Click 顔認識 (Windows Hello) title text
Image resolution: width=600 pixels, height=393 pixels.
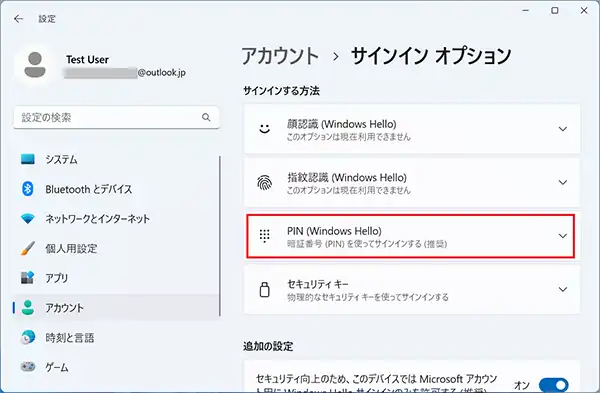pos(341,124)
